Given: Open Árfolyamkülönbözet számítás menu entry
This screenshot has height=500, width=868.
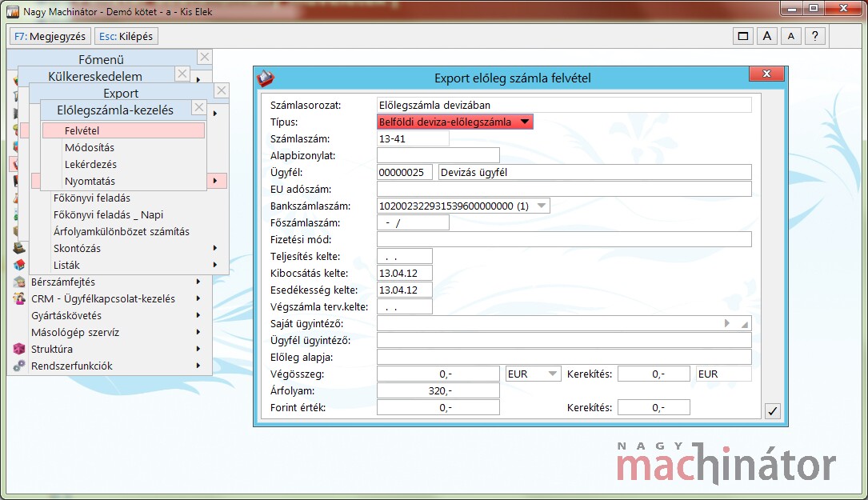Looking at the screenshot, I should coord(122,231).
